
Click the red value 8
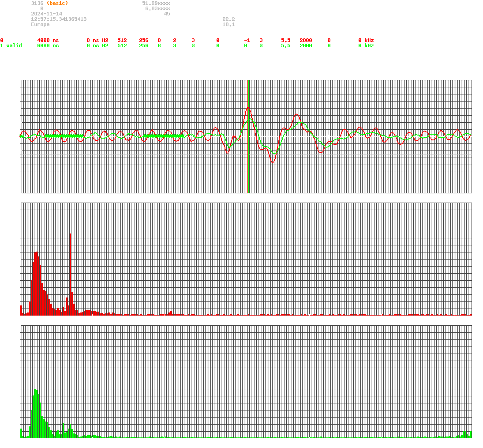159,41
